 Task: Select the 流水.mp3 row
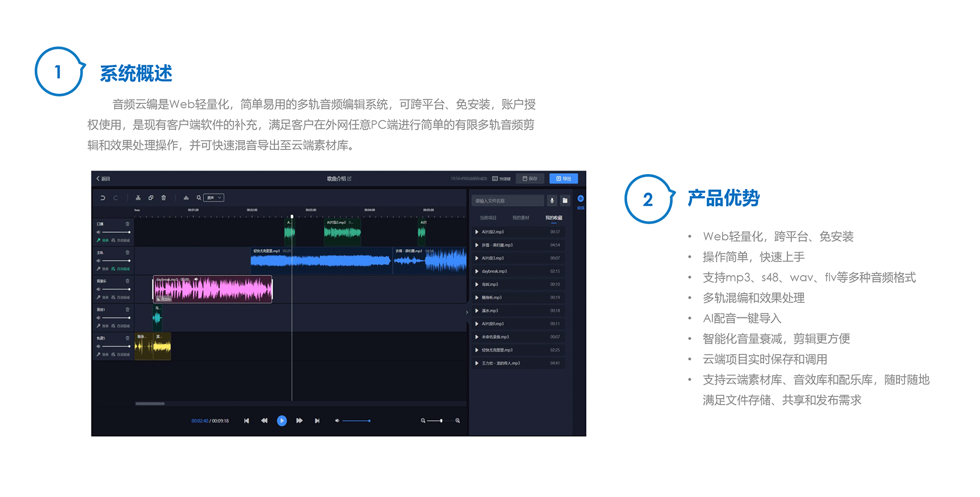click(x=518, y=311)
